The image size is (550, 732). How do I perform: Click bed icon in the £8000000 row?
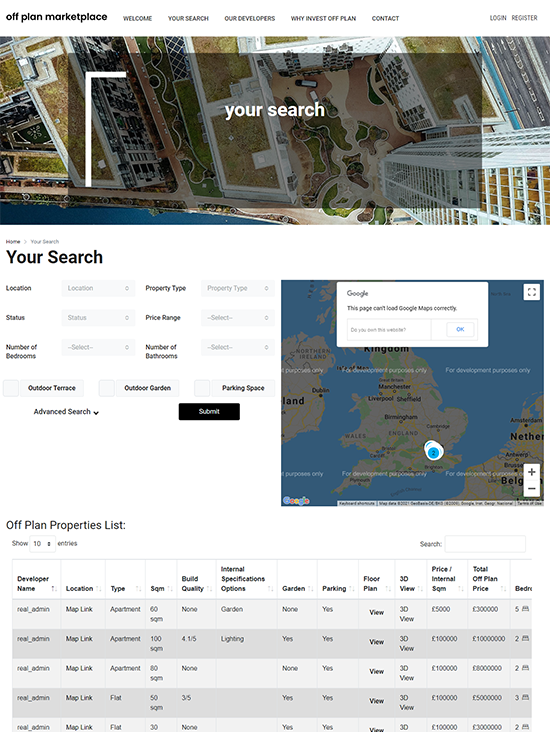pyautogui.click(x=525, y=668)
